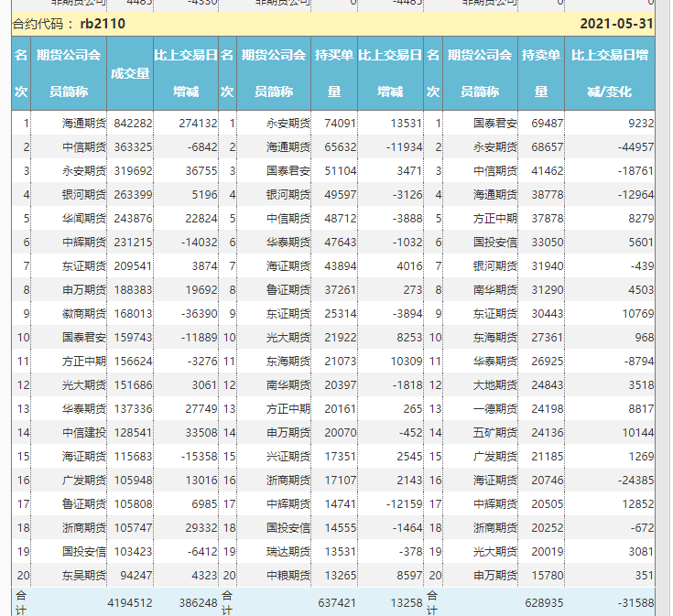Image resolution: width=673 pixels, height=616 pixels.
Task: Select the total long position value 637421
Action: 336,602
